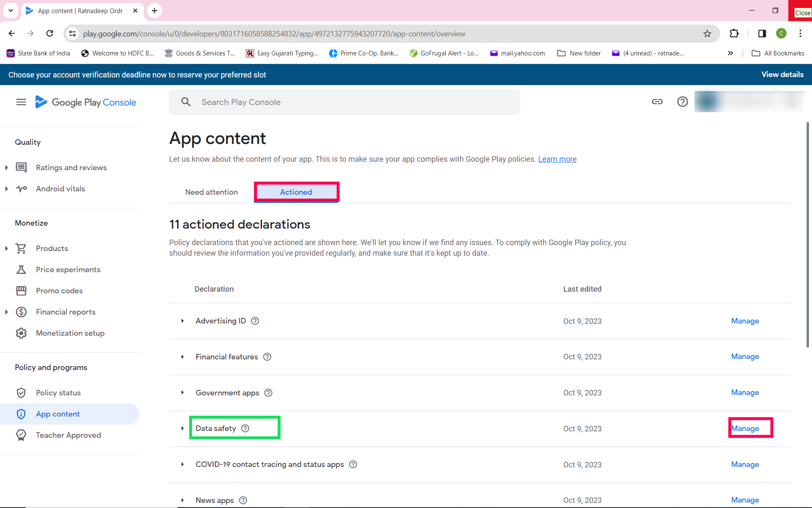
Task: Click View details in verification banner
Action: 782,75
